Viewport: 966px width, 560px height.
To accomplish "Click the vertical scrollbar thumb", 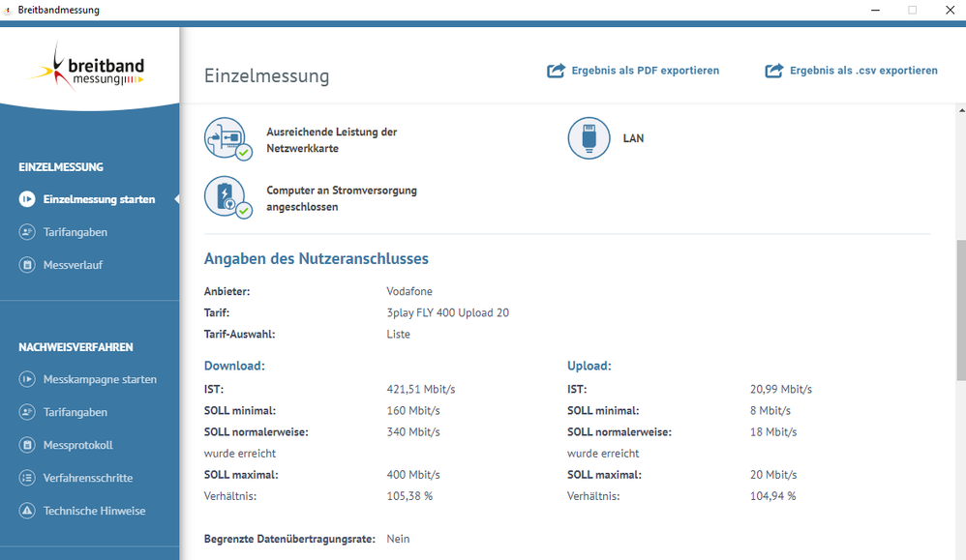I will 961,310.
